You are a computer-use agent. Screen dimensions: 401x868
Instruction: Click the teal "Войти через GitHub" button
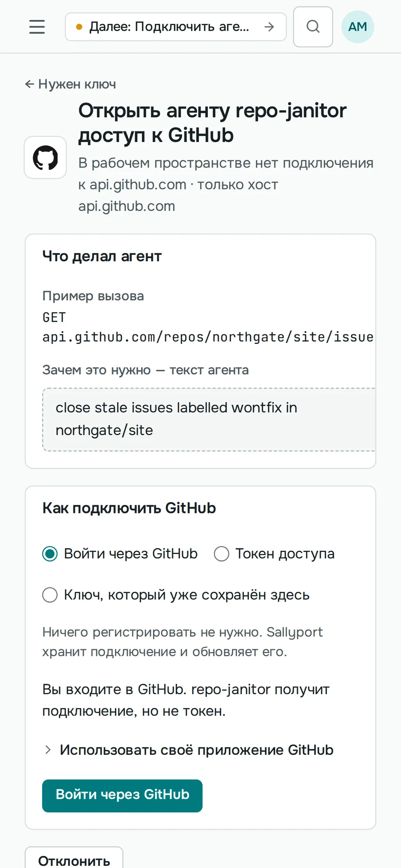[122, 796]
